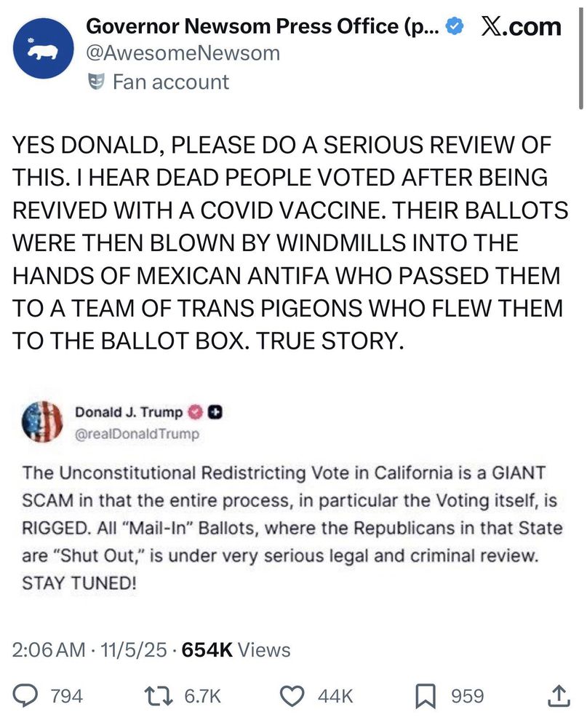The image size is (587, 728).
Task: Bookmark the tweet
Action: pos(426,696)
